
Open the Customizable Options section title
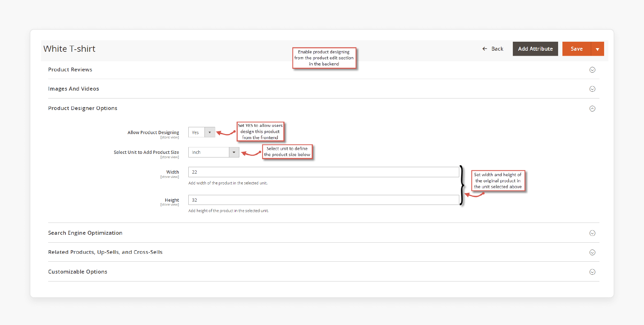point(78,272)
